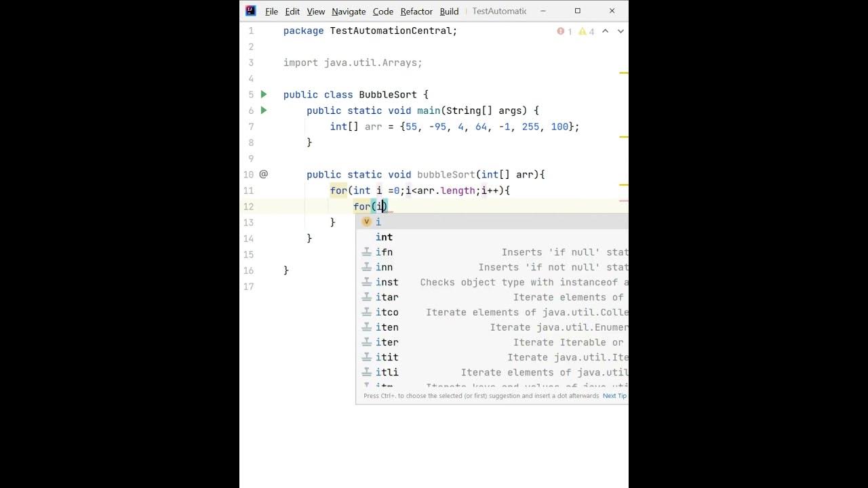Viewport: 868px width, 488px height.
Task: Click line number 5 in the gutter
Action: click(251, 94)
